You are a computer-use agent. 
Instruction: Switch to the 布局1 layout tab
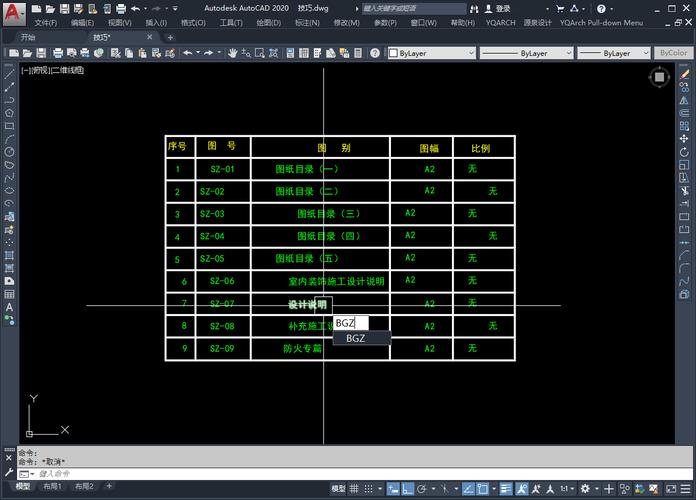[51, 487]
